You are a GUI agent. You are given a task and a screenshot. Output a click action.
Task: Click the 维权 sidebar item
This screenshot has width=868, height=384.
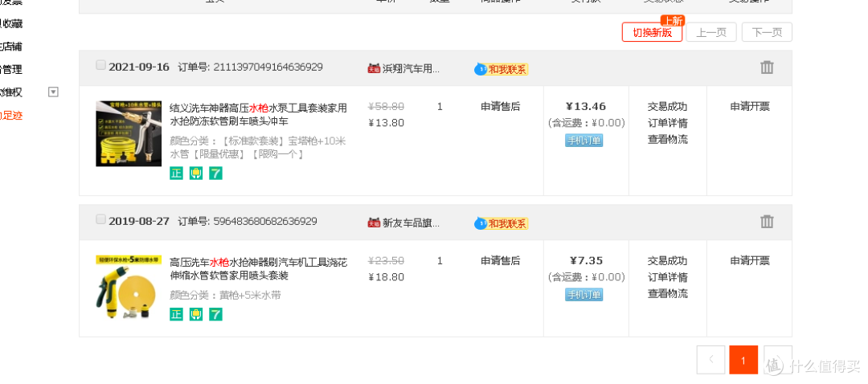coord(11,92)
